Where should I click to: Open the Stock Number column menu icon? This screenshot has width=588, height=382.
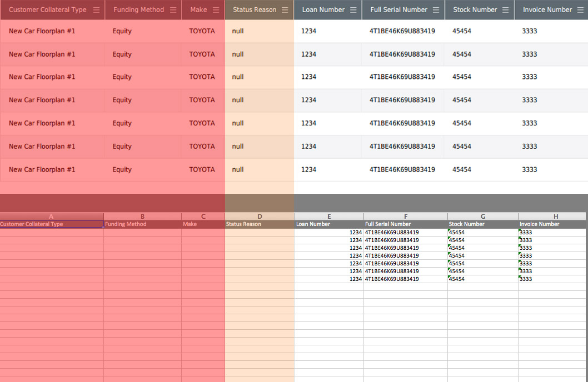point(505,10)
